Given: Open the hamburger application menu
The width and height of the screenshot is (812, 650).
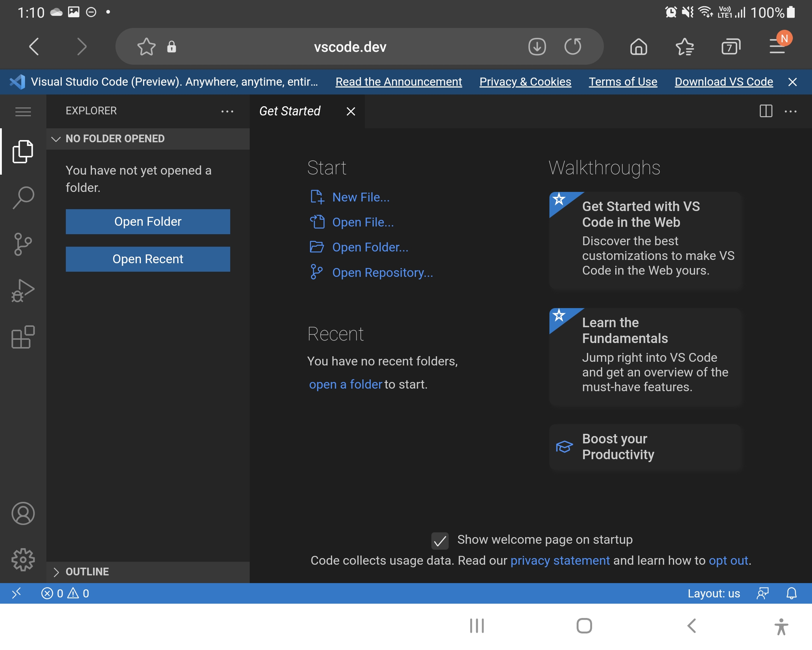Looking at the screenshot, I should tap(23, 111).
